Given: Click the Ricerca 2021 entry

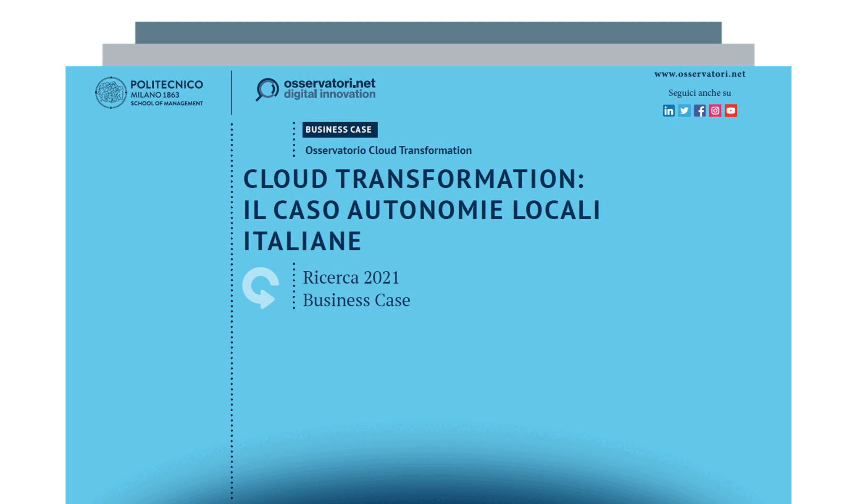Looking at the screenshot, I should 351,277.
